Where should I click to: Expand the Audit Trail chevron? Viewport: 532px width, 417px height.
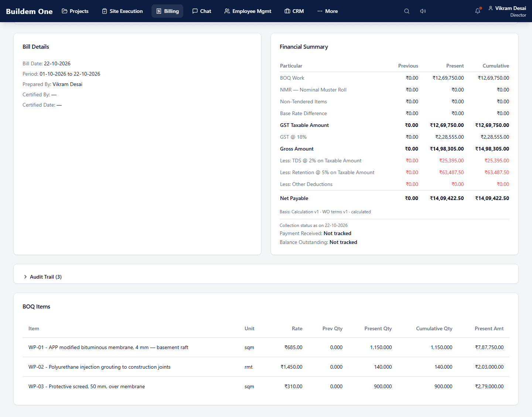25,277
